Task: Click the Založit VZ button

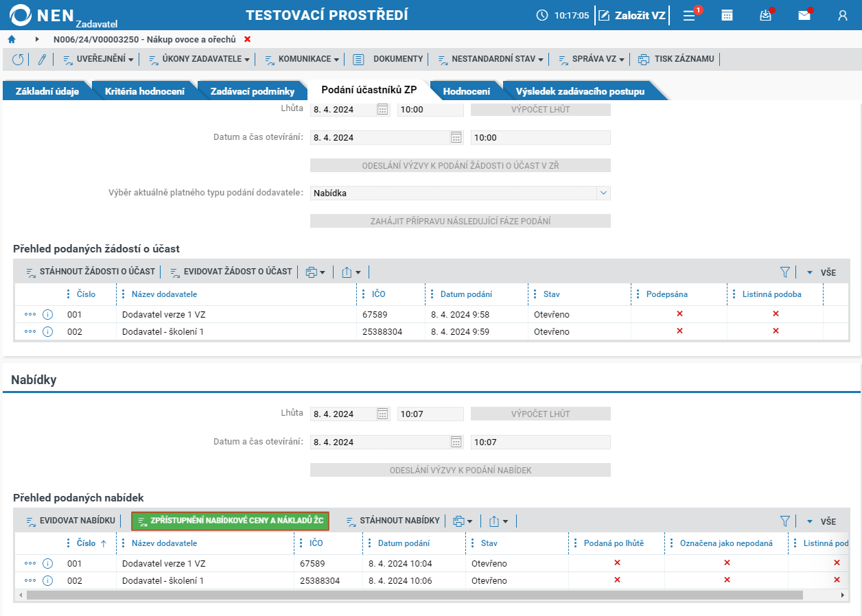Action: (632, 15)
